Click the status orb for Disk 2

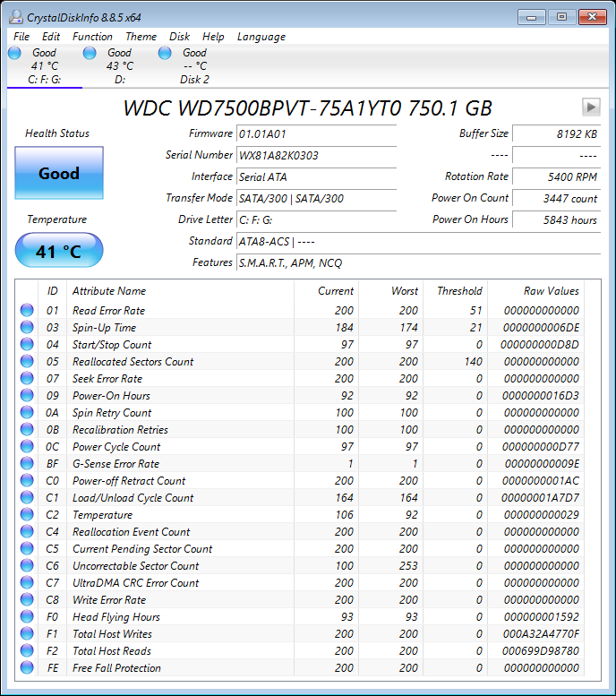click(165, 53)
